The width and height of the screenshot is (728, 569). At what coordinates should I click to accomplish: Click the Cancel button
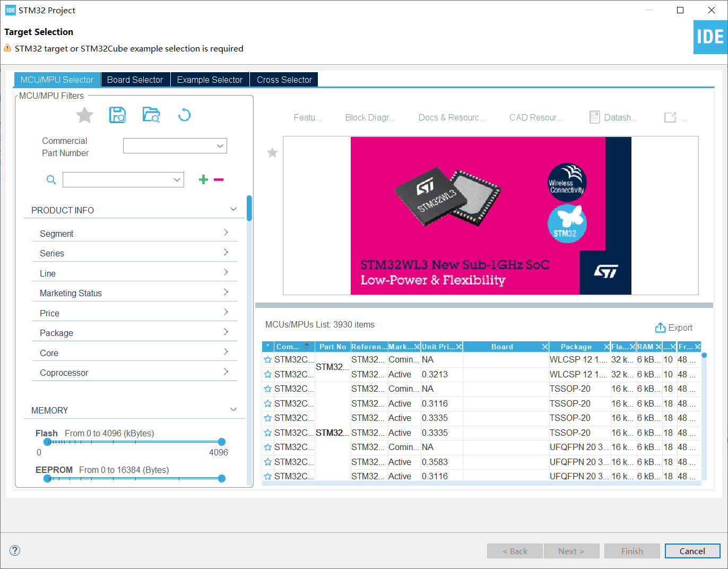point(692,551)
